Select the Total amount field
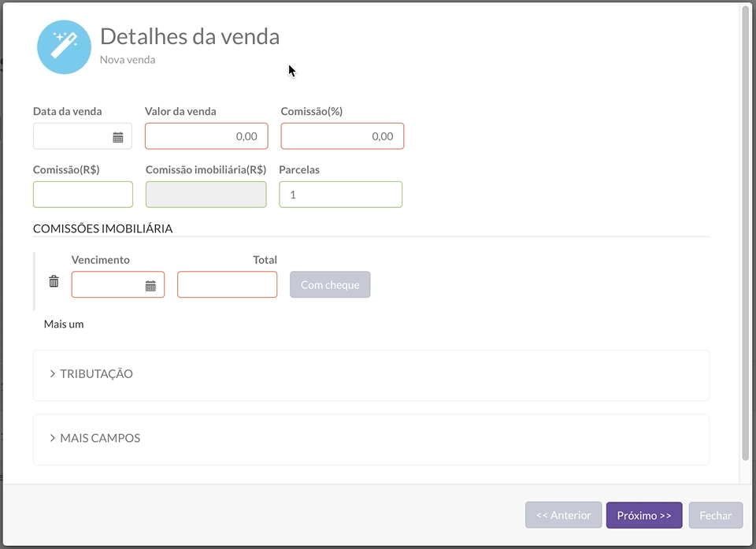756x549 pixels. [227, 285]
